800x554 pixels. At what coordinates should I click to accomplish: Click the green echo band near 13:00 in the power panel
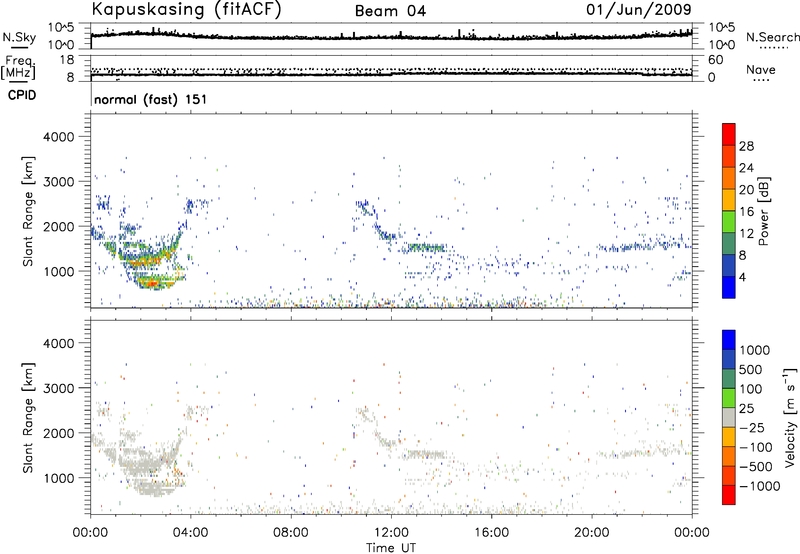[x=425, y=248]
